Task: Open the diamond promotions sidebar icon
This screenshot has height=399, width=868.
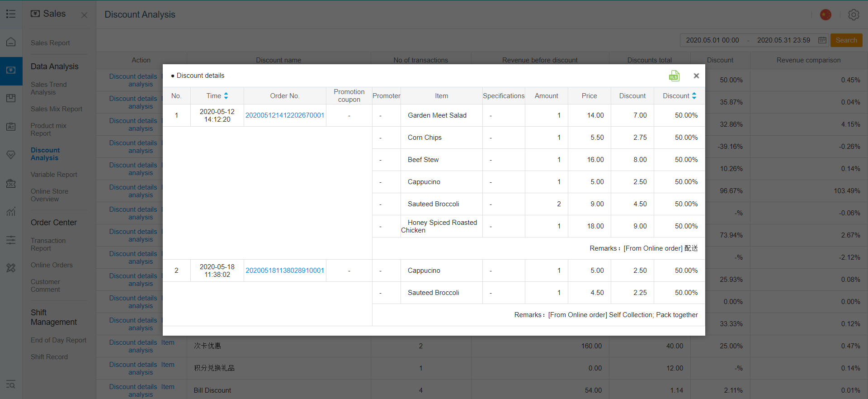Action: click(x=11, y=155)
